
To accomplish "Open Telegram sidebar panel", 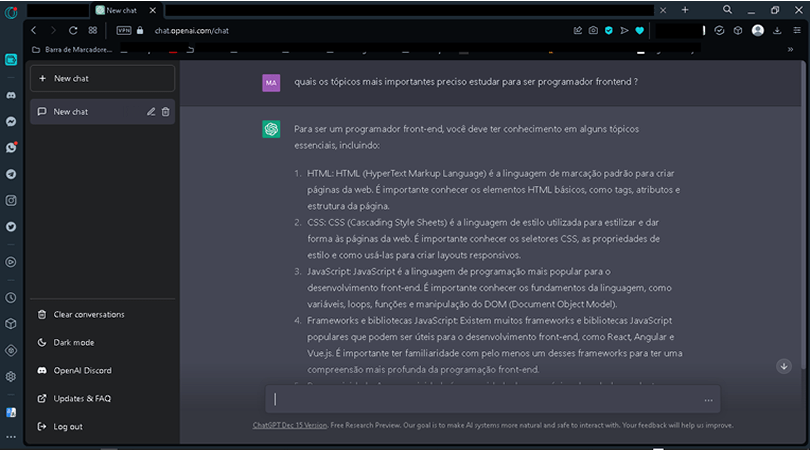I will (11, 174).
